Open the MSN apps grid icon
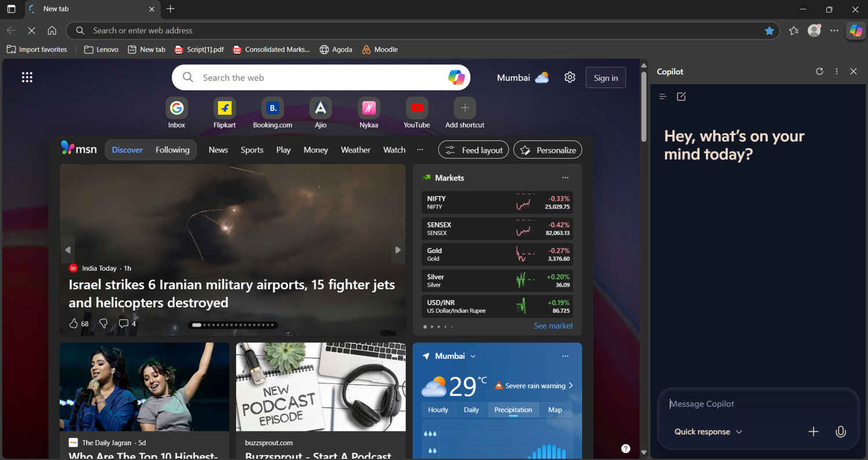Viewport: 868px width, 460px height. tap(27, 77)
